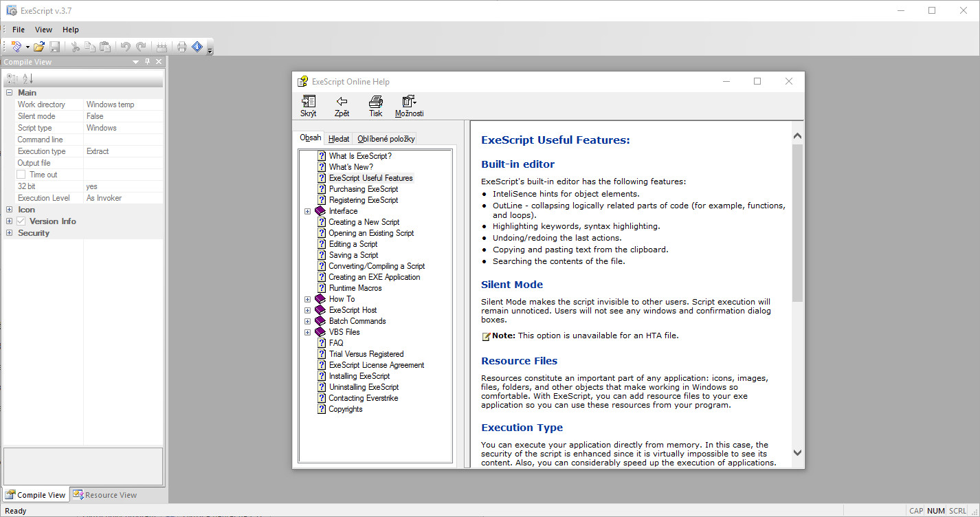Collapse the Main property category
980x517 pixels.
(x=10, y=93)
